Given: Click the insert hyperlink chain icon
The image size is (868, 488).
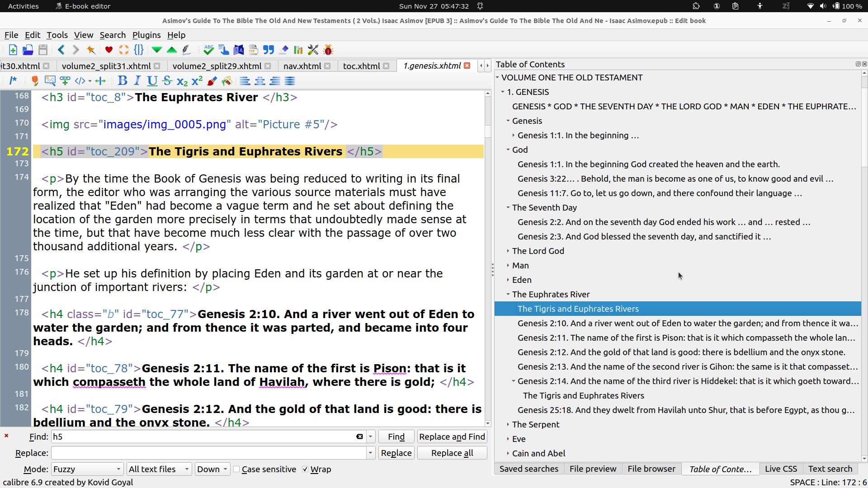Looking at the screenshot, I should point(65,81).
